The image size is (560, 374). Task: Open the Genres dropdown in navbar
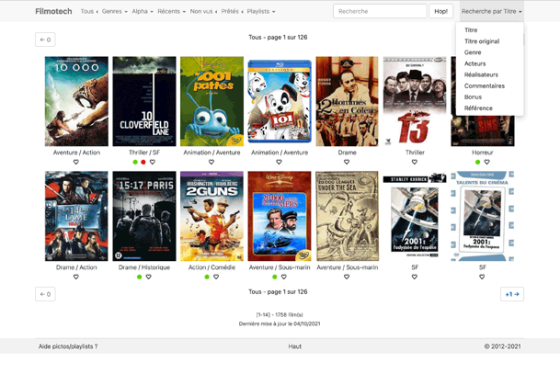[x=115, y=11]
